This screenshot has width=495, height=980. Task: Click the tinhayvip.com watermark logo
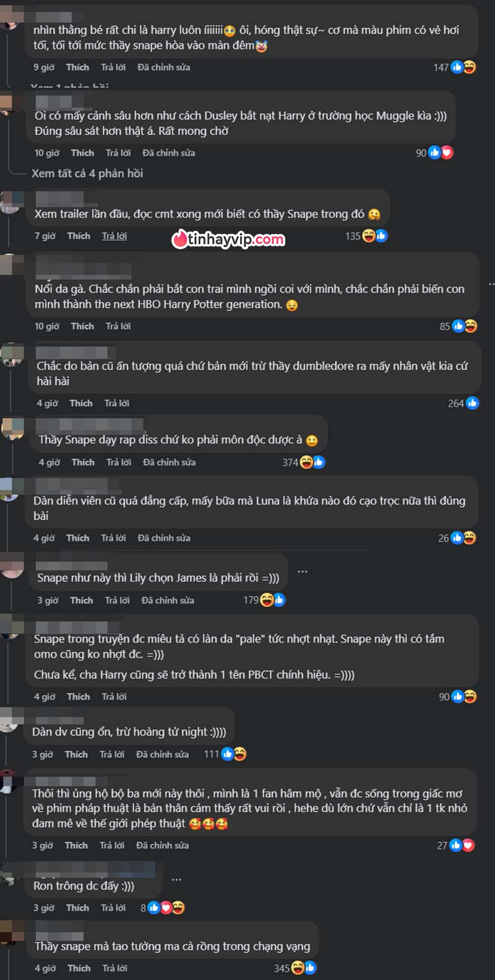click(x=228, y=240)
